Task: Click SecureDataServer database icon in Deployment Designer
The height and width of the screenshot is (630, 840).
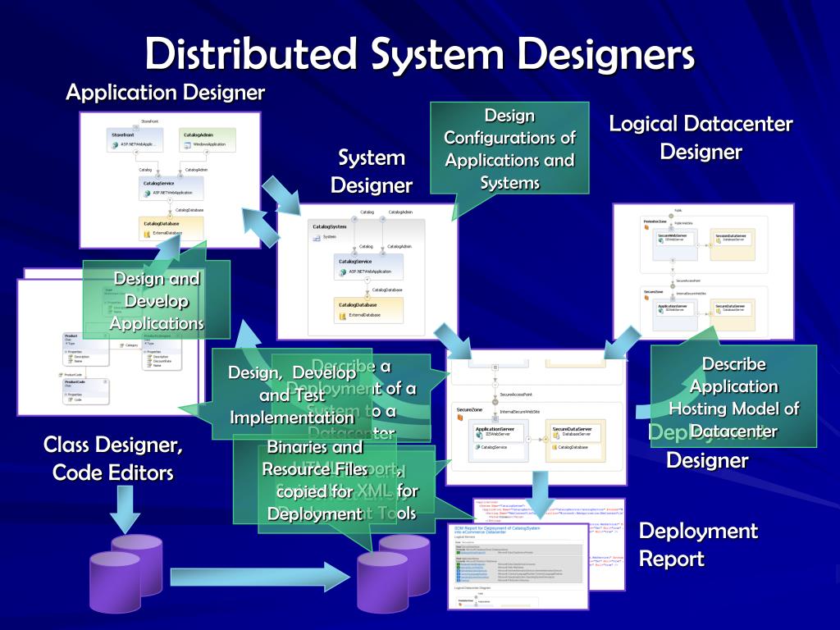Action: click(556, 436)
